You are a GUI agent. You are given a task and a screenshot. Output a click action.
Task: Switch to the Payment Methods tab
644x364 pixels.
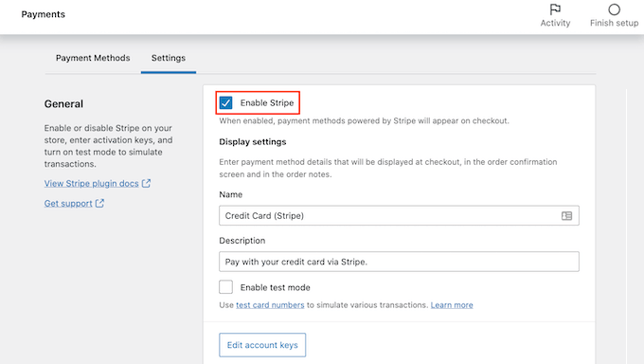click(93, 58)
